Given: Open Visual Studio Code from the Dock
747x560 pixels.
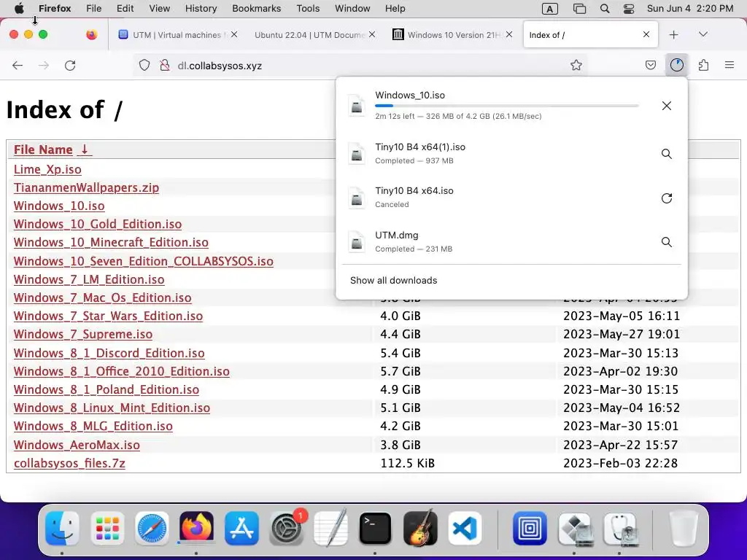Looking at the screenshot, I should point(465,529).
